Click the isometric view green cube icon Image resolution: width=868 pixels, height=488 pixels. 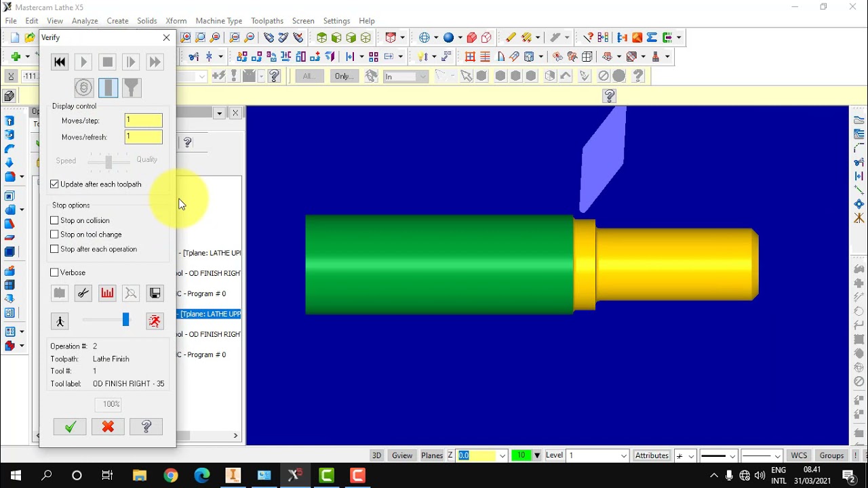click(x=321, y=38)
